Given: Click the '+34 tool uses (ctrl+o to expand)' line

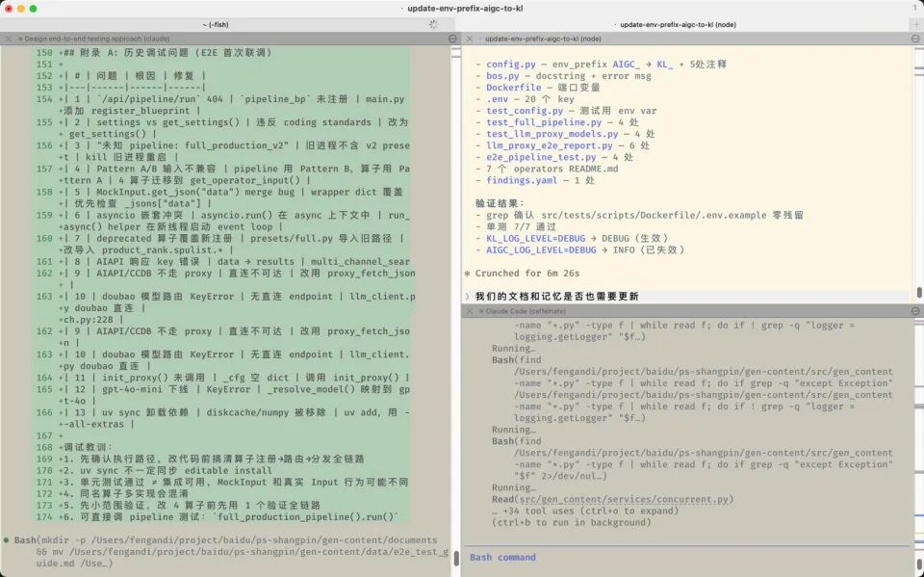Looking at the screenshot, I should coord(583,511).
